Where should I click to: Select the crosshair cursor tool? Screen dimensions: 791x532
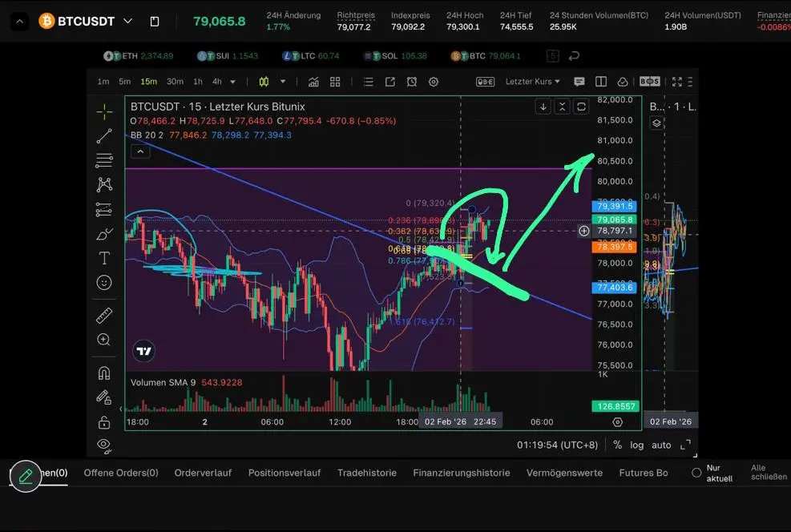(x=104, y=112)
